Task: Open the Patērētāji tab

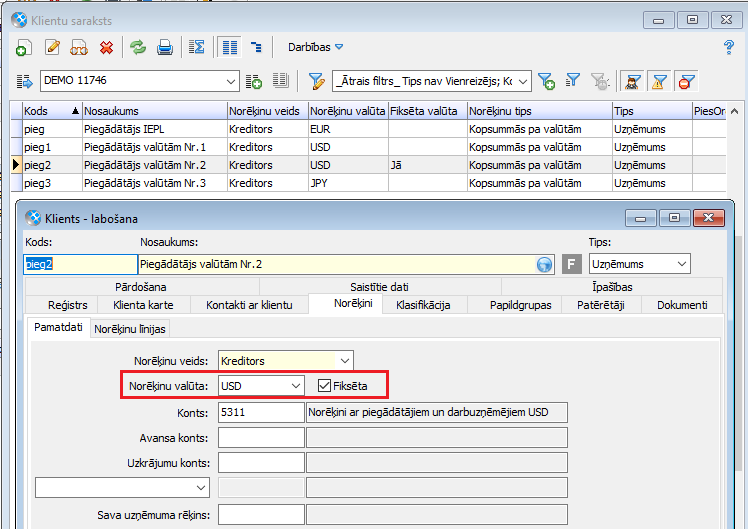Action: (x=601, y=305)
